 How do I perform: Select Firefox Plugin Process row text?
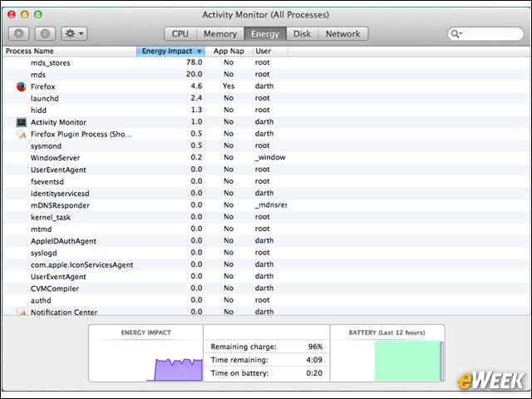pyautogui.click(x=81, y=134)
